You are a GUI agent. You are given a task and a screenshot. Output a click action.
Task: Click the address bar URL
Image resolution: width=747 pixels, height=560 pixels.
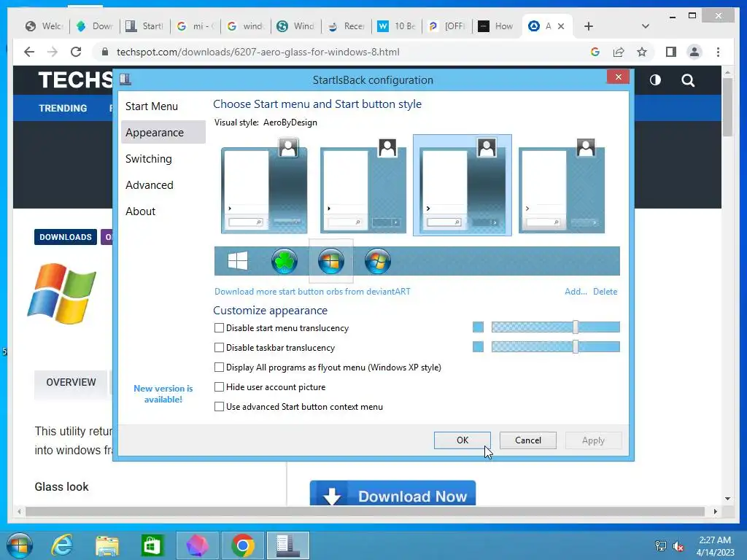point(258,52)
